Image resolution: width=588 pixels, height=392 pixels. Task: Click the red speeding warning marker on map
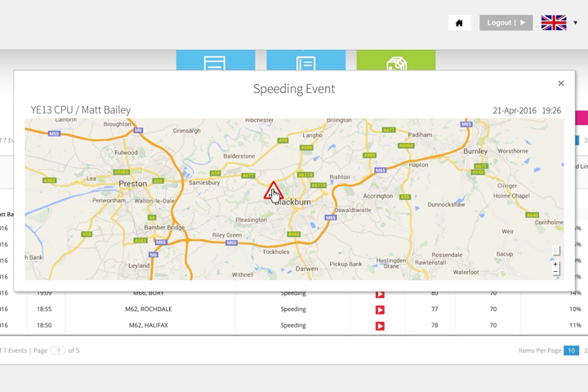[x=273, y=191]
